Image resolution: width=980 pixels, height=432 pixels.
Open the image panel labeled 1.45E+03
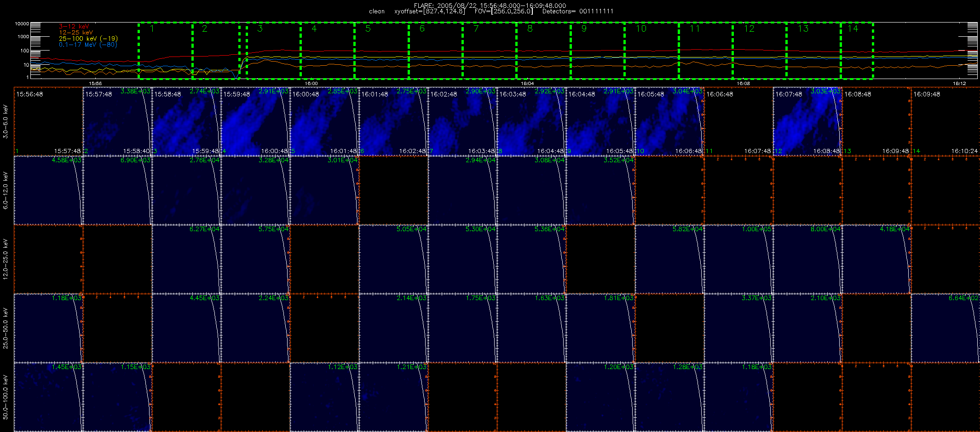(48, 397)
